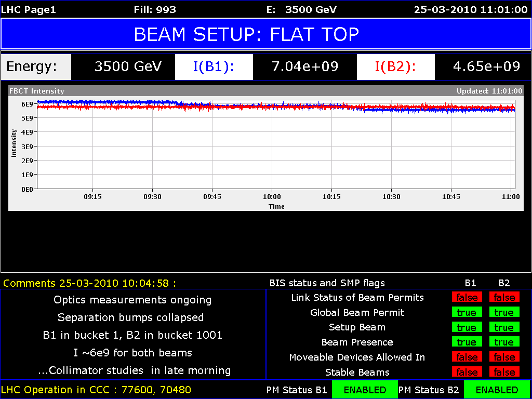Click the LHC Operation in CCC text
The height and width of the screenshot is (399, 532).
coord(96,390)
